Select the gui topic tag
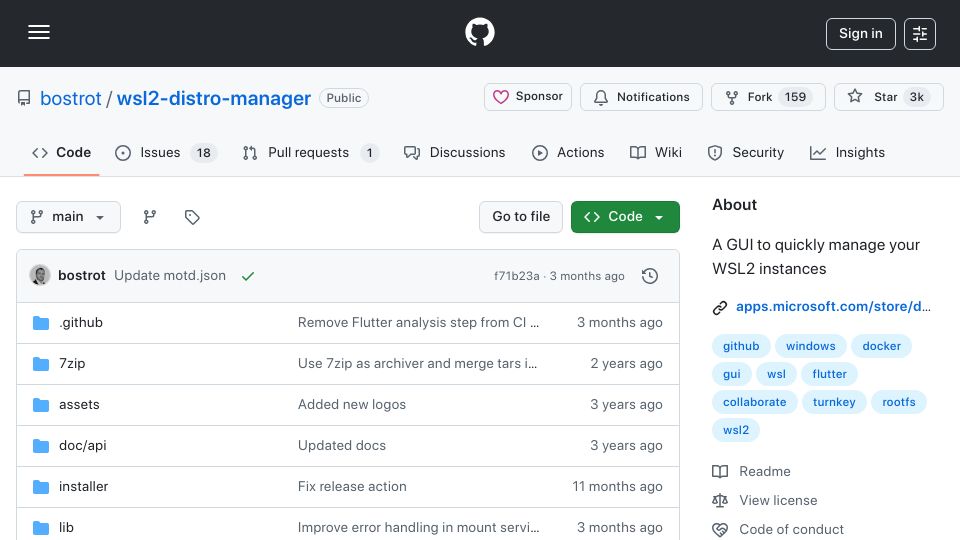The image size is (960, 540). [x=732, y=374]
